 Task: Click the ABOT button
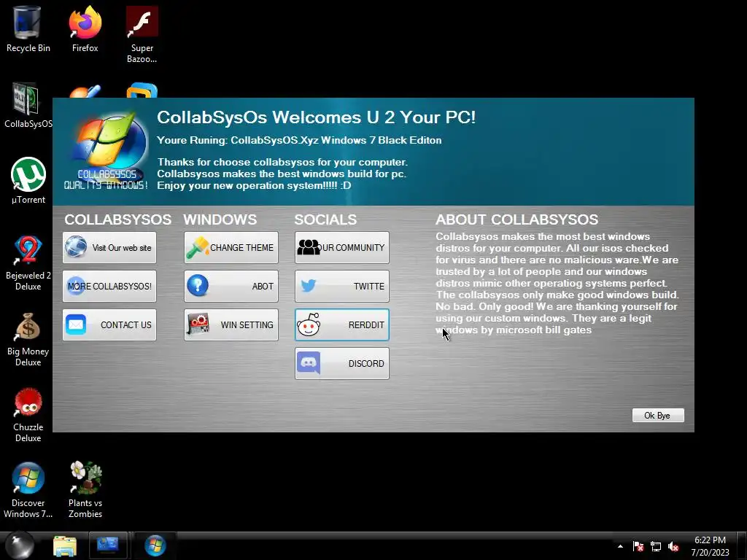coord(231,286)
